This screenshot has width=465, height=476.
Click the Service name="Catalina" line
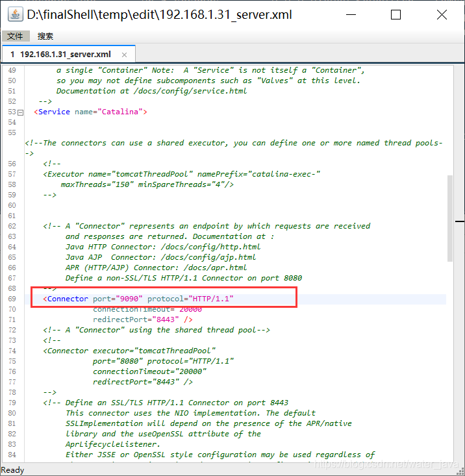90,112
